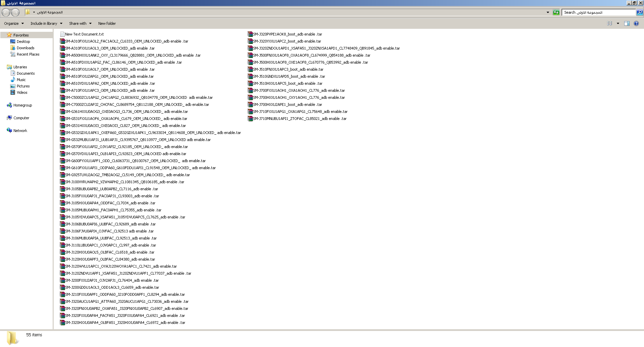
Task: Click the change view icon
Action: click(x=610, y=23)
